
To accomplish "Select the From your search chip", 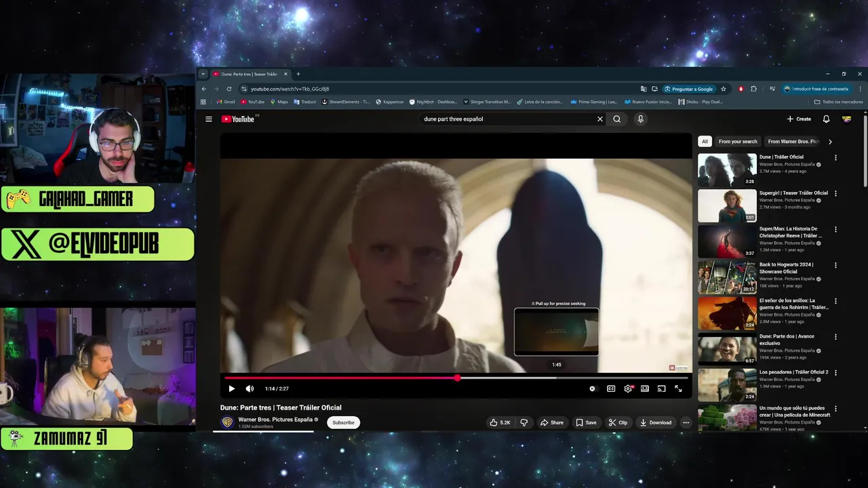I will [x=738, y=142].
